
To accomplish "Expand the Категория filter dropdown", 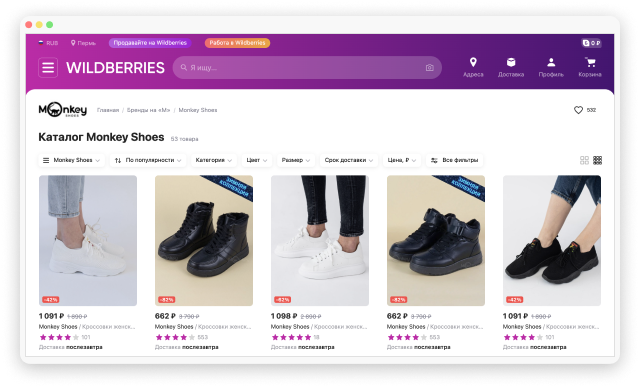I will tap(213, 160).
